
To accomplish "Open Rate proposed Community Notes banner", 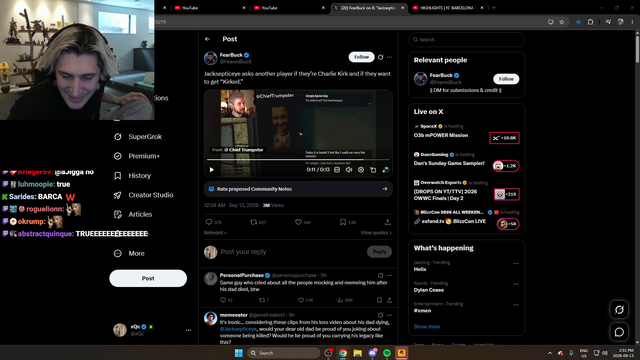I will point(298,189).
